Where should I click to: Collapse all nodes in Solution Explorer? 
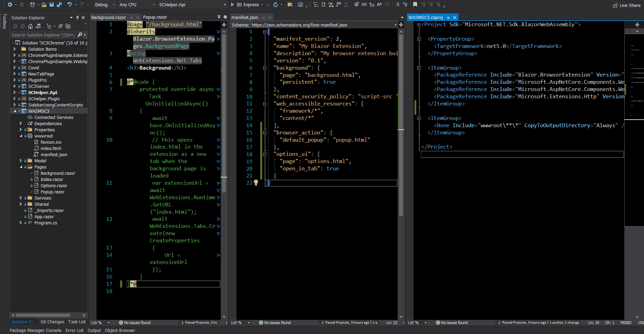coord(60,26)
